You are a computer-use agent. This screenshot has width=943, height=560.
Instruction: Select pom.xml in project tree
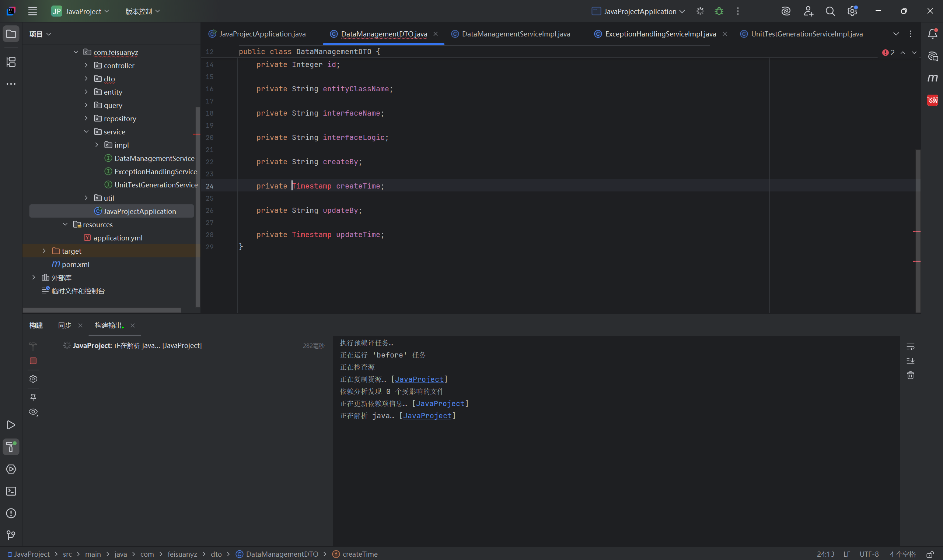tap(75, 264)
